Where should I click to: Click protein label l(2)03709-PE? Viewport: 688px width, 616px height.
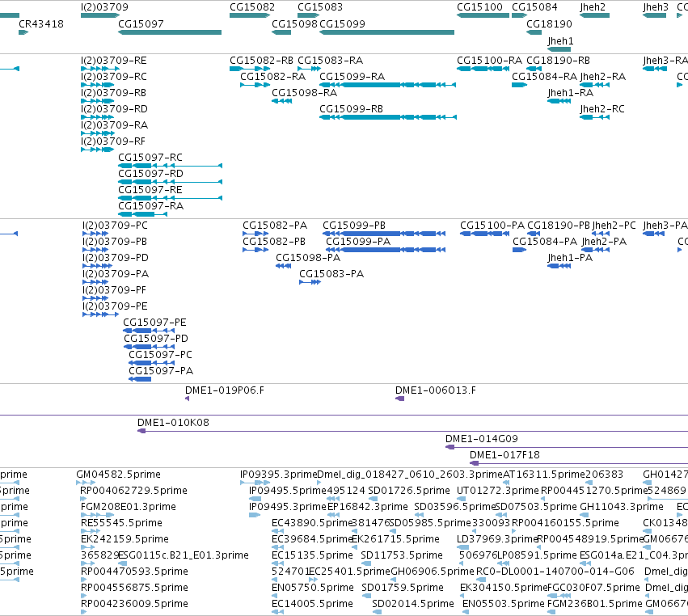click(115, 306)
